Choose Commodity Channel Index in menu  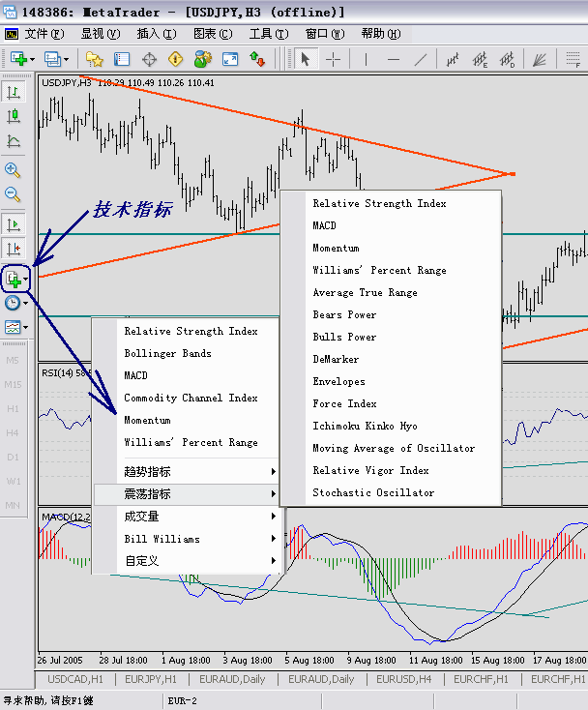[x=186, y=398]
